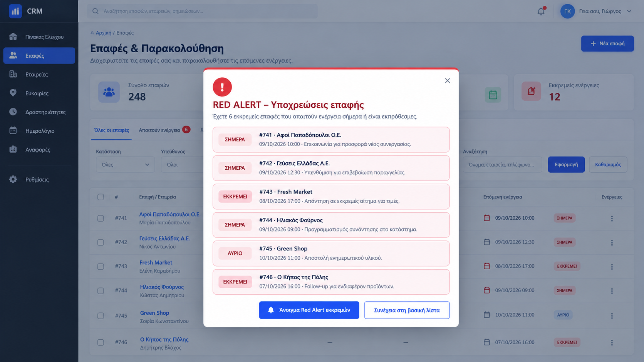Select the checkbox for contact #741
Screen dimensions: 644x362
pos(101,218)
